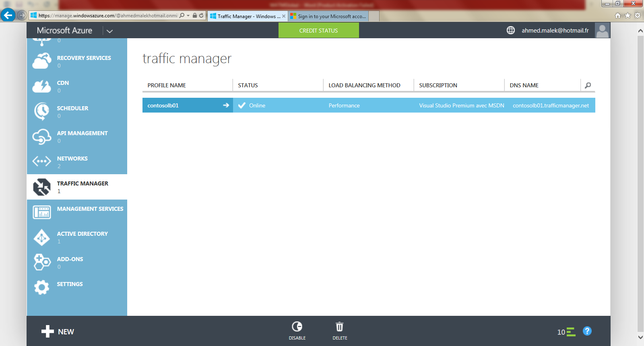644x346 pixels.
Task: Show the 10 notifications list icon
Action: 566,332
